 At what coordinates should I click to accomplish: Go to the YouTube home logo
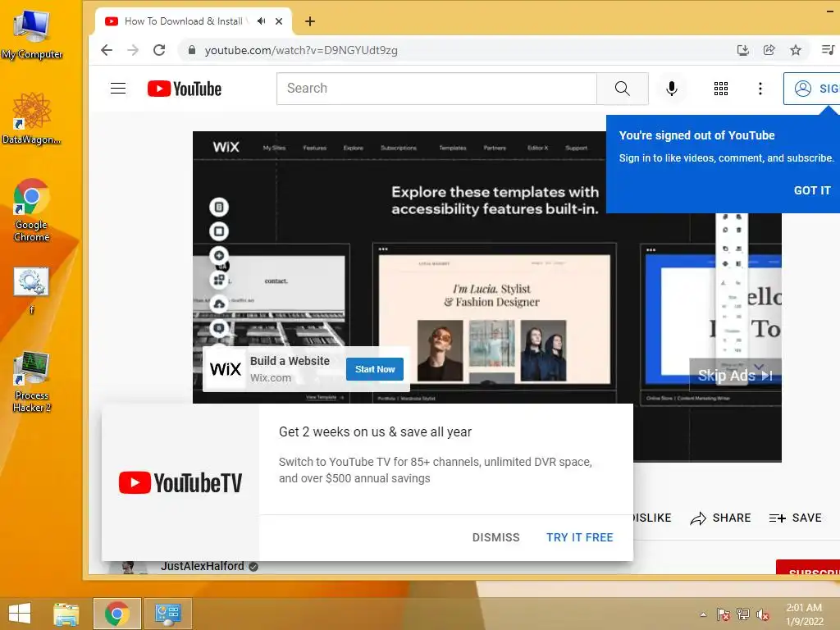pos(185,89)
